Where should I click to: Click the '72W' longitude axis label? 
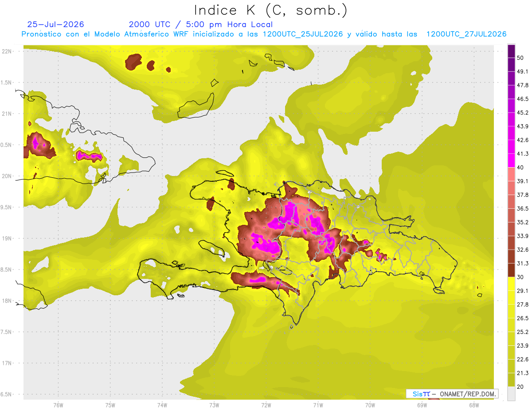[x=266, y=405]
